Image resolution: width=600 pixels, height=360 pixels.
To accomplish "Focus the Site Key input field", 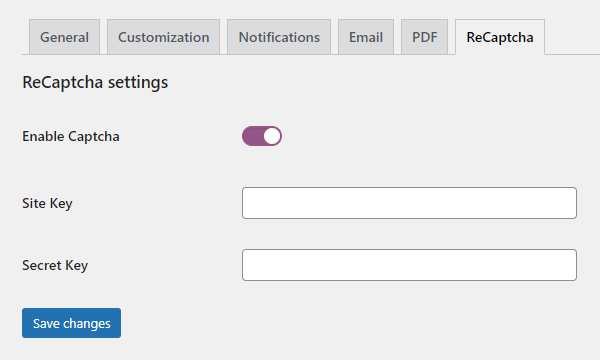I will 409,203.
